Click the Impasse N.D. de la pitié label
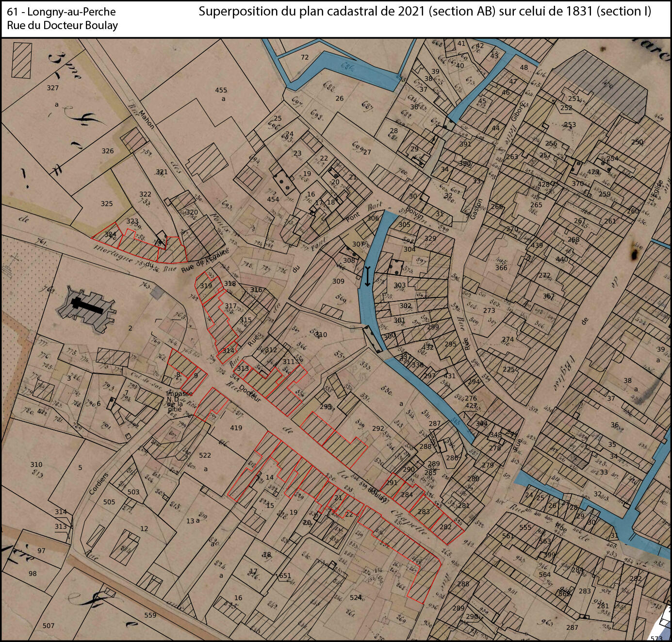Screen dimensions: 672x642 pyautogui.click(x=178, y=401)
